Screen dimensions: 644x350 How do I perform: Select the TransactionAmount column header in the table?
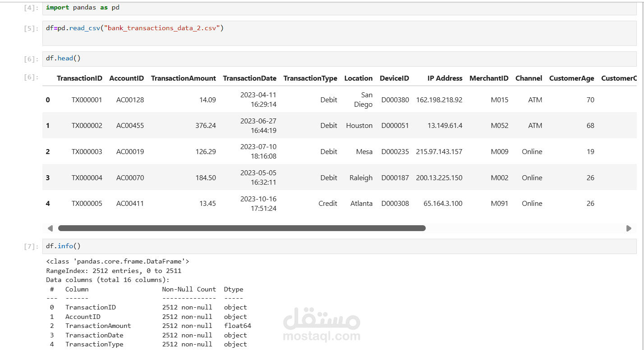[184, 78]
